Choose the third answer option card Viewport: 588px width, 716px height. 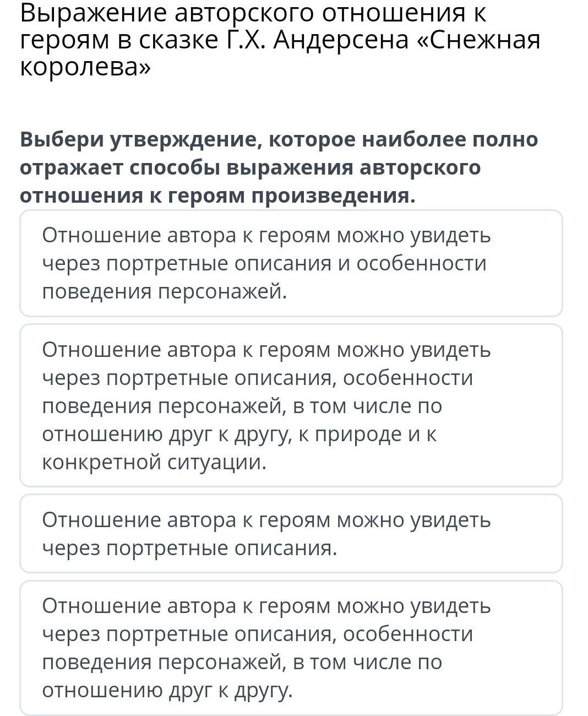point(291,533)
